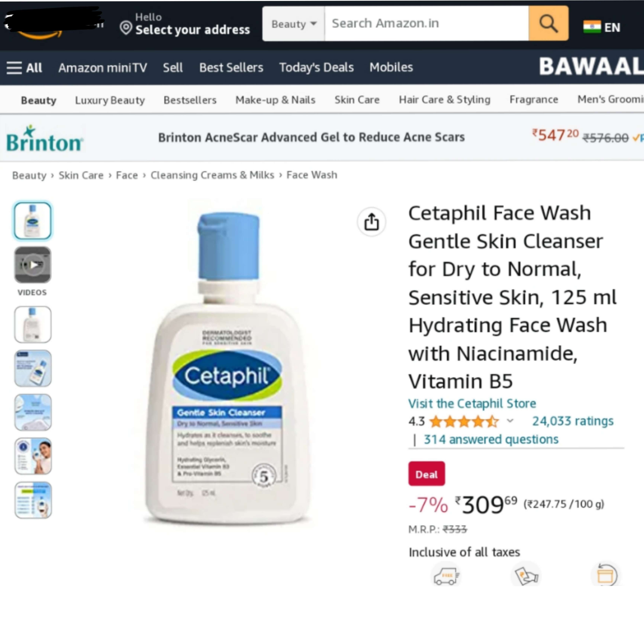This screenshot has width=644, height=644.
Task: Open the Skin Care tab
Action: click(x=357, y=100)
